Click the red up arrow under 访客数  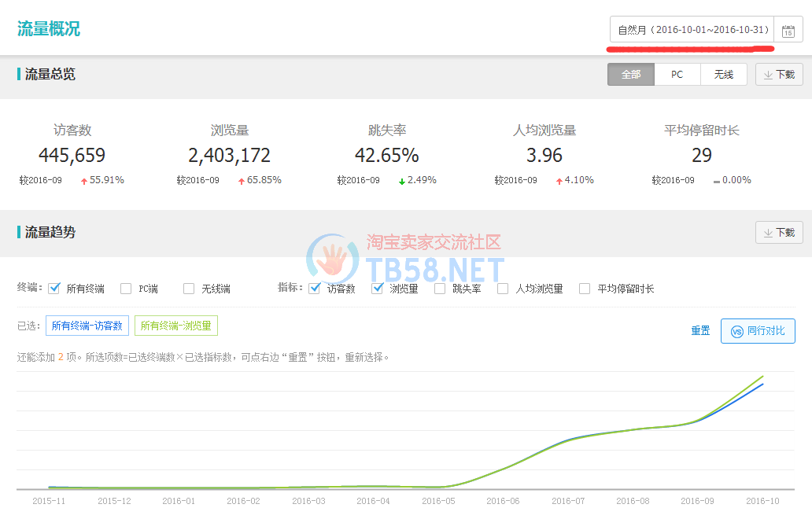(x=84, y=181)
